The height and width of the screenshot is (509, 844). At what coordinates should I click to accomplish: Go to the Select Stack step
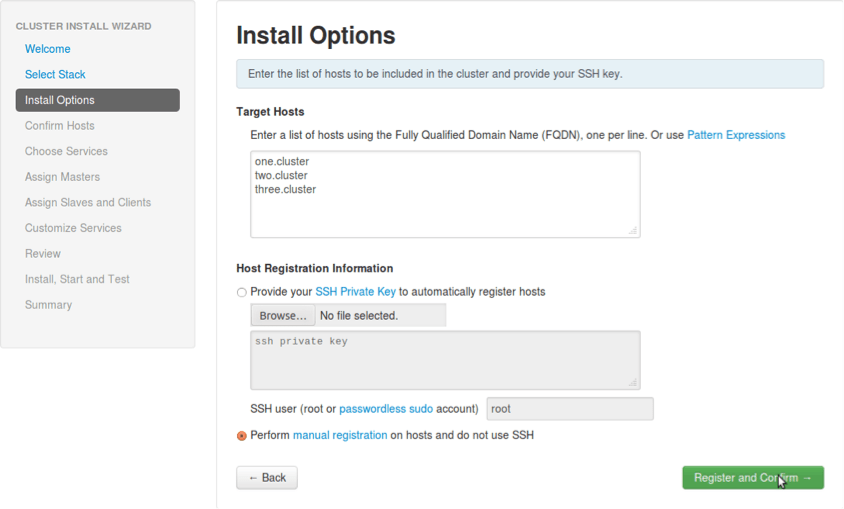click(55, 74)
